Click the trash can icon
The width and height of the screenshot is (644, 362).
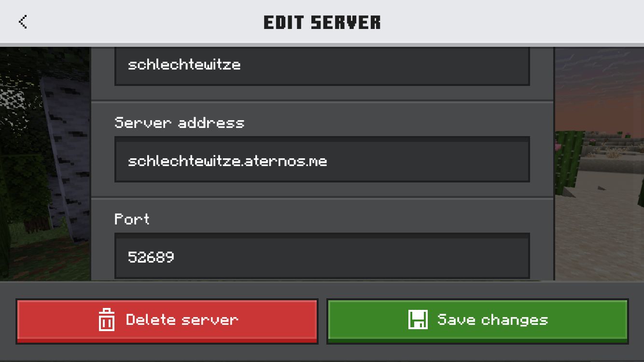pyautogui.click(x=106, y=320)
